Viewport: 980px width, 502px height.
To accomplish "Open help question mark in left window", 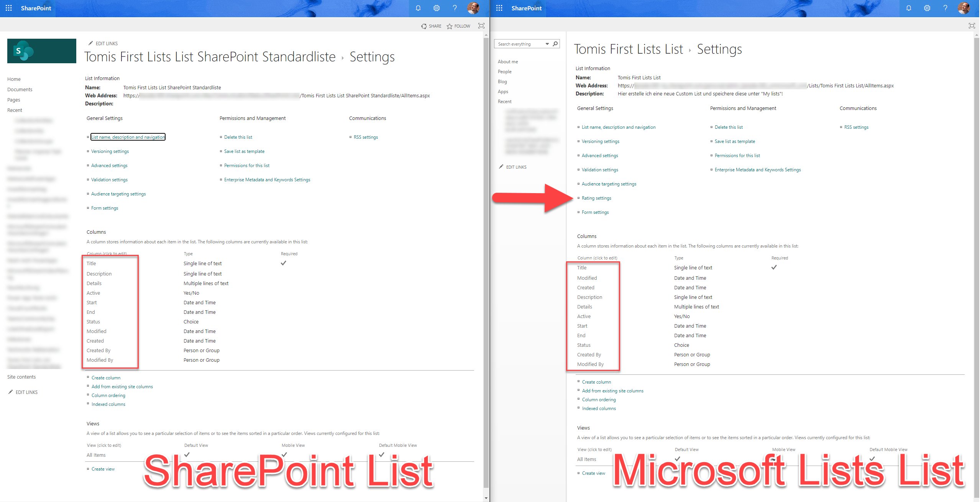I will click(x=455, y=8).
